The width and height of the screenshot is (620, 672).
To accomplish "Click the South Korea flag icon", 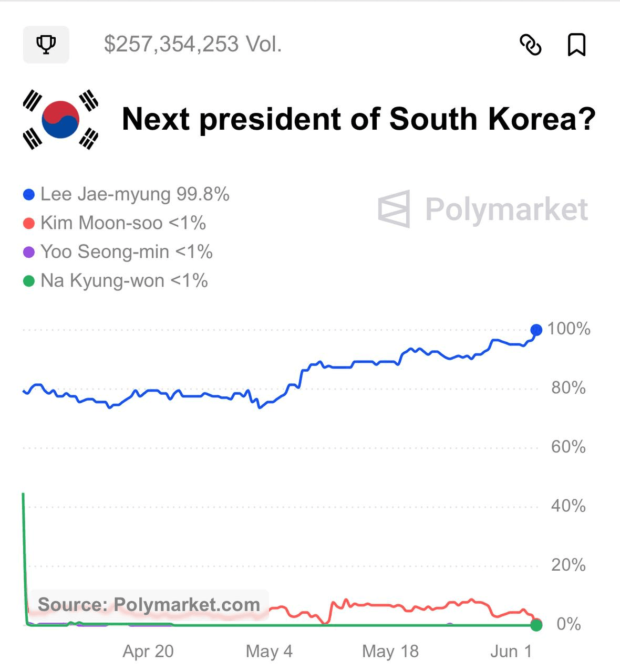I will click(x=61, y=120).
